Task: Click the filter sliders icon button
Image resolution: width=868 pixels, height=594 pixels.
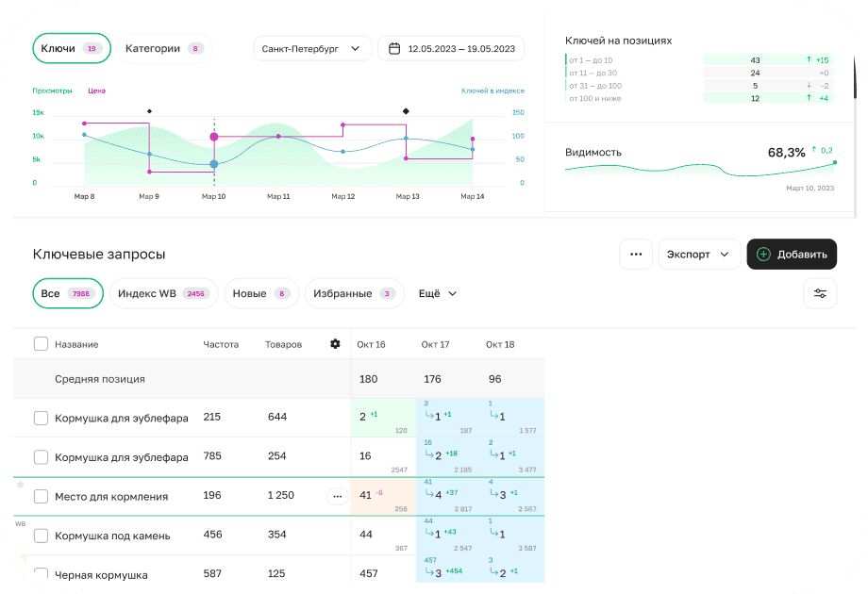Action: [819, 294]
